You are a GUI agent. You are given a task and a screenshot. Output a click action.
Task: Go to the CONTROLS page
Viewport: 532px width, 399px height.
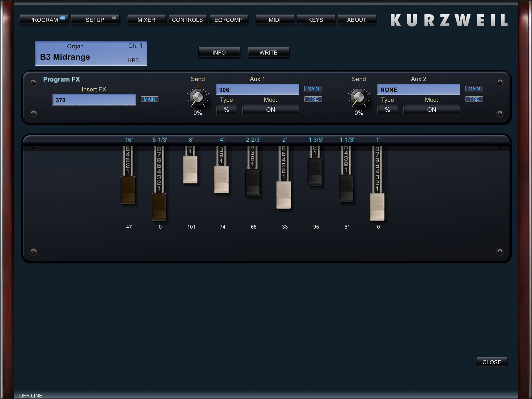point(187,20)
